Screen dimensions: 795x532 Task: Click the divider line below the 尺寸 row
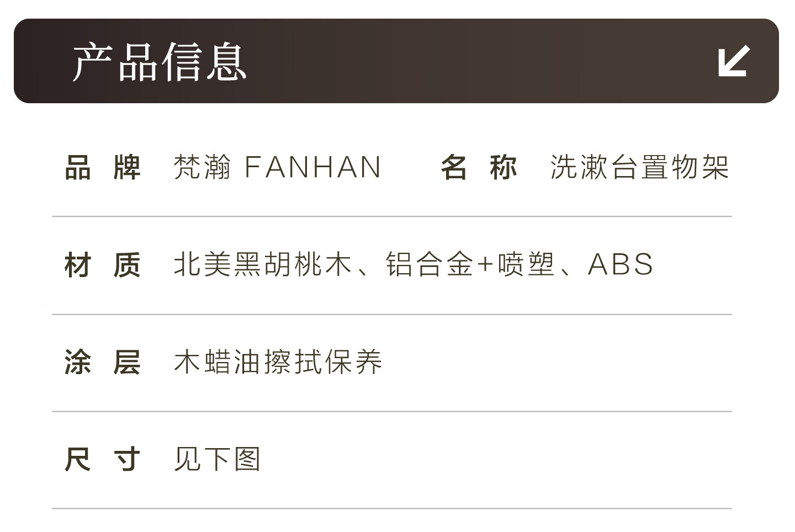392,508
